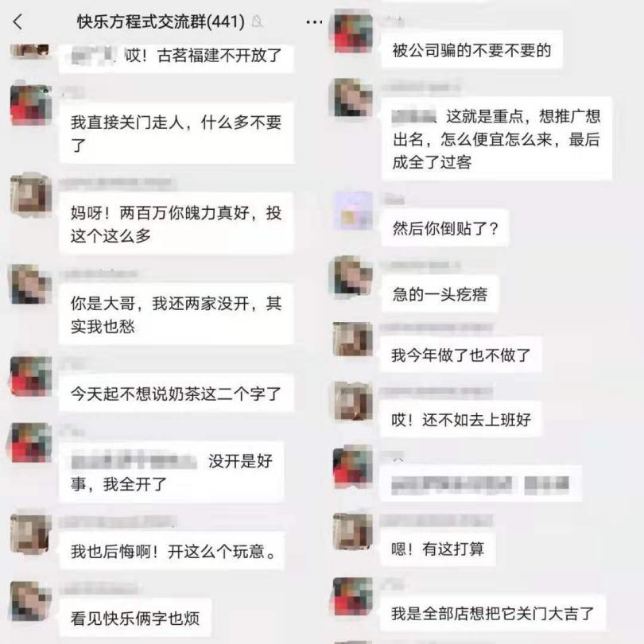Select message '被公司骗的不要不要的'
The height and width of the screenshot is (644, 644).
coord(472,50)
